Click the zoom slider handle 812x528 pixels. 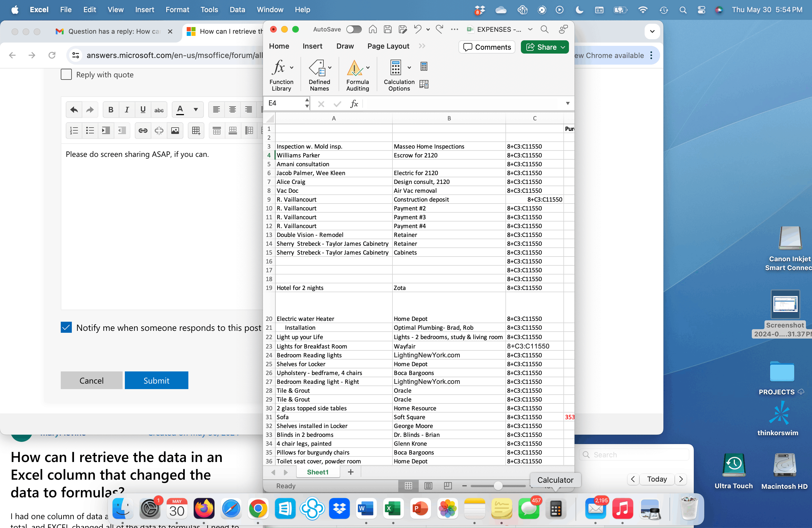point(498,486)
